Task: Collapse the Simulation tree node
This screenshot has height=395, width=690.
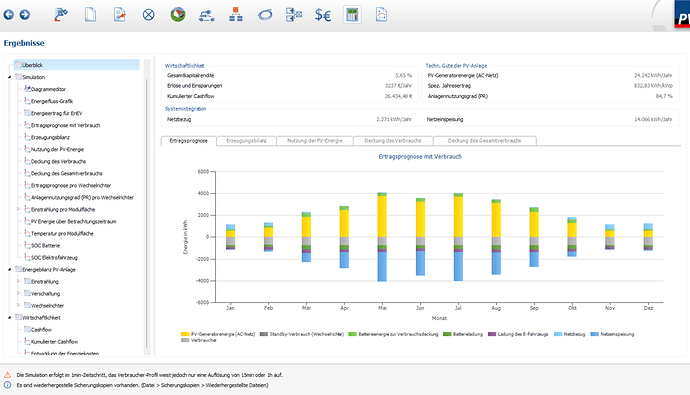Action: pyautogui.click(x=10, y=77)
